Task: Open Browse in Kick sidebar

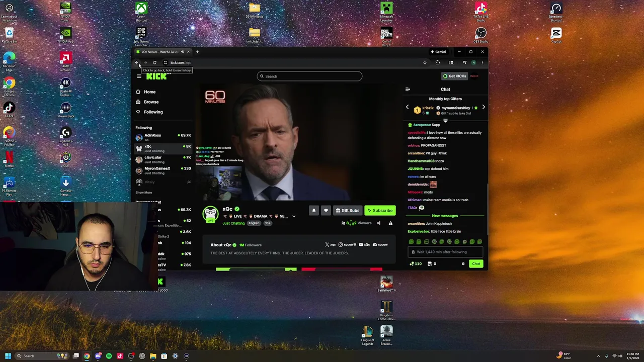Action: point(151,102)
